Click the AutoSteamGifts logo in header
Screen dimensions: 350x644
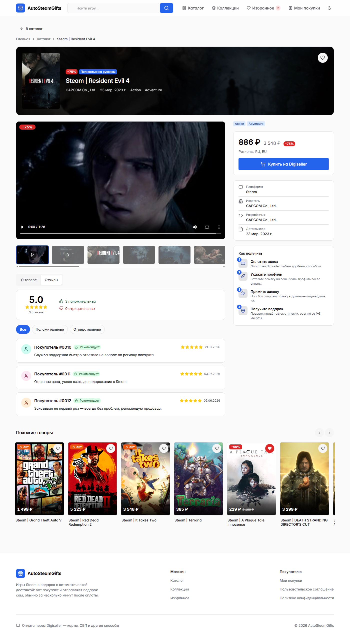38,8
